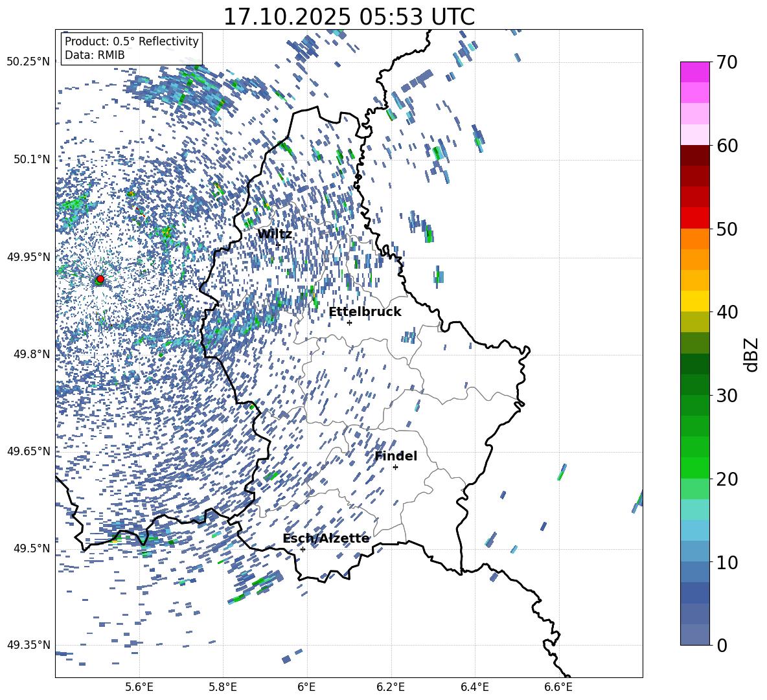Screen dimensions: 767x700
Task: Click the Product 0.5° Reflectivity info box
Action: tap(132, 49)
